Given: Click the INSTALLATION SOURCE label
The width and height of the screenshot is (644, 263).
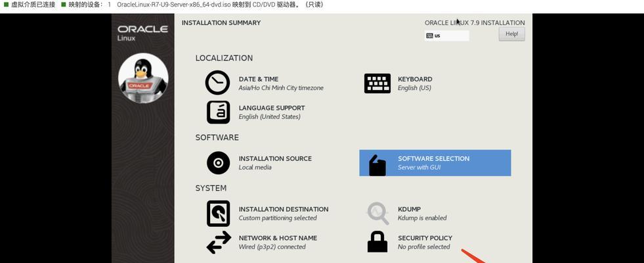Looking at the screenshot, I should tap(275, 158).
